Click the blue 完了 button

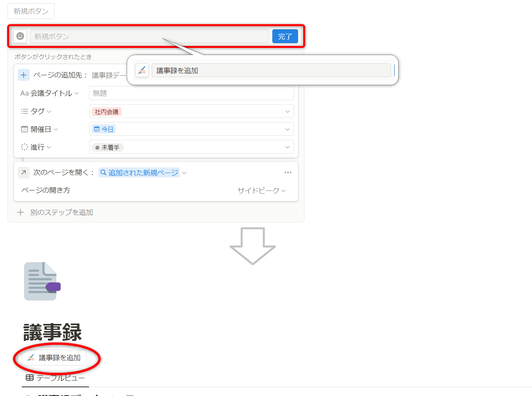285,36
